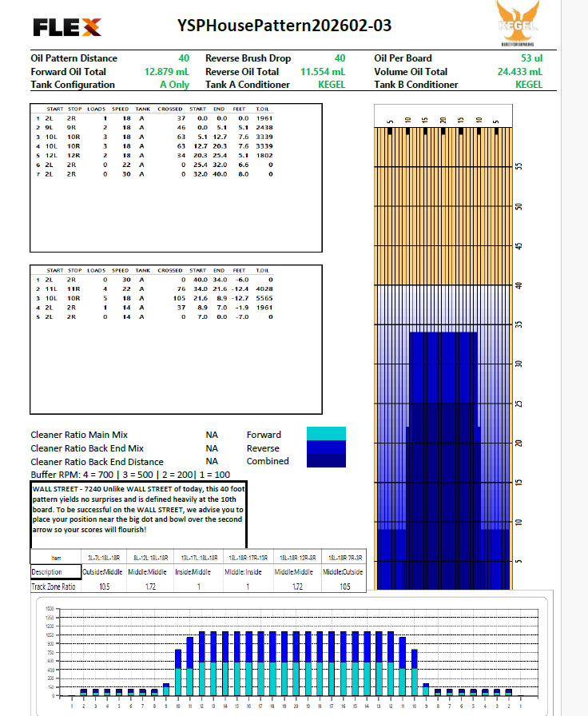Click the Tank B Conditioner KEGEL value
588x716 pixels.
[x=528, y=85]
